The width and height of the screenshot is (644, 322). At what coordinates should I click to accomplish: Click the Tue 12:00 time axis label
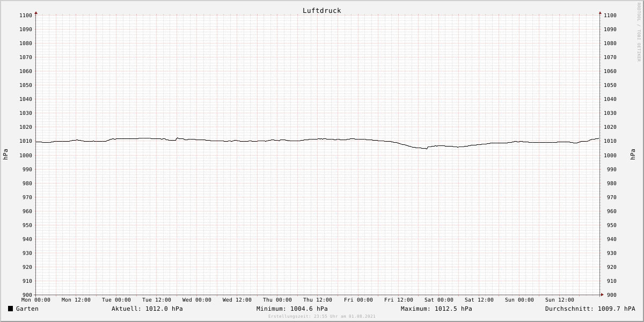pyautogui.click(x=157, y=300)
